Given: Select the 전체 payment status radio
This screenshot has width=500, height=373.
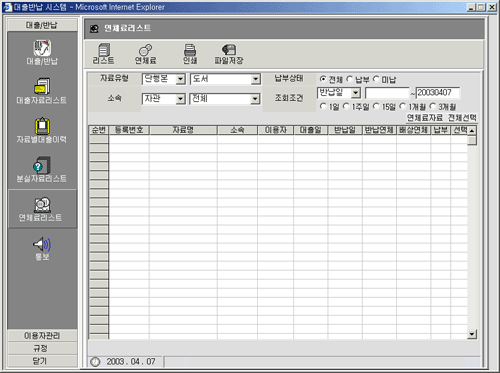Looking at the screenshot, I should click(323, 79).
